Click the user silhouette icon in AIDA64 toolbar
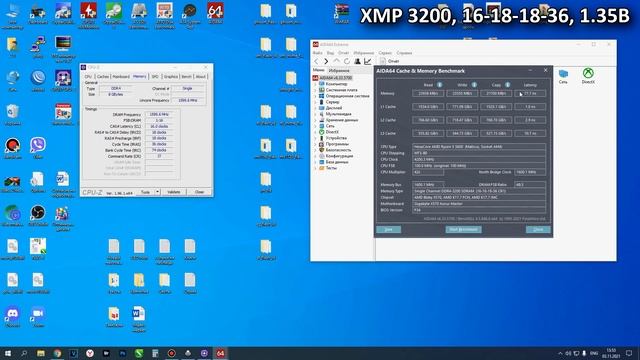 (x=357, y=61)
